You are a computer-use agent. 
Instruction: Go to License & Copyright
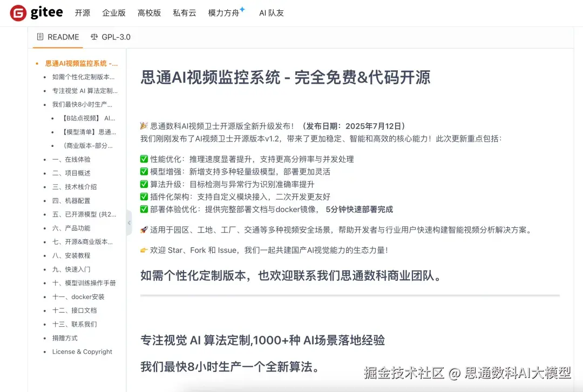(x=81, y=352)
